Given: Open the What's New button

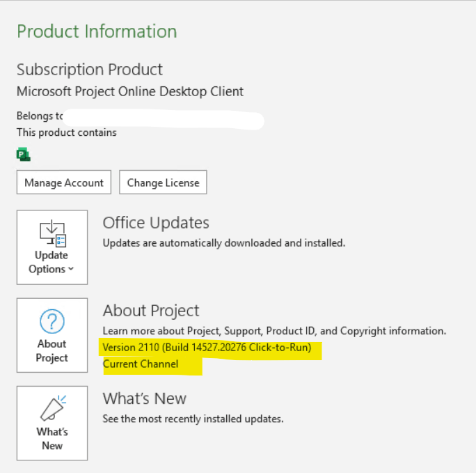Looking at the screenshot, I should tap(52, 423).
